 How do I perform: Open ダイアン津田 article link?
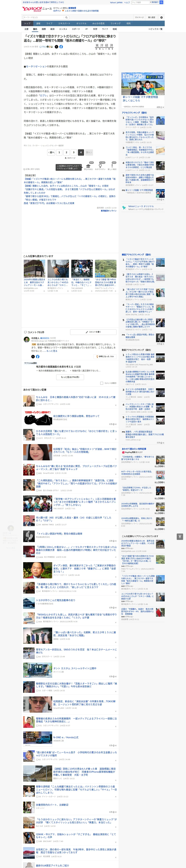pyautogui.click(x=84, y=568)
